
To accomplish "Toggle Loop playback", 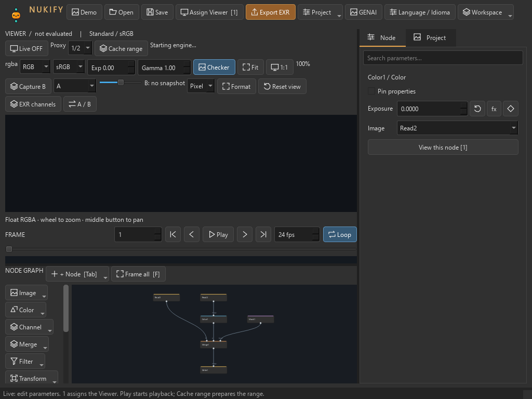I will [340, 234].
